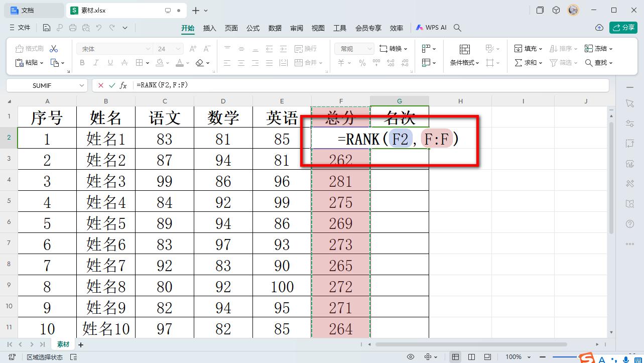Click the print icon in quick access toolbar

[x=73, y=28]
